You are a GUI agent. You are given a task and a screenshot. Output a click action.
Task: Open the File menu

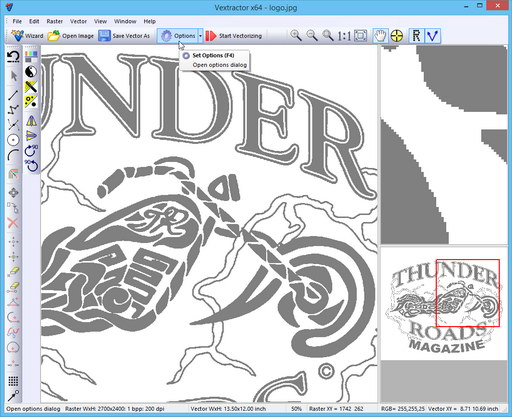(x=17, y=21)
